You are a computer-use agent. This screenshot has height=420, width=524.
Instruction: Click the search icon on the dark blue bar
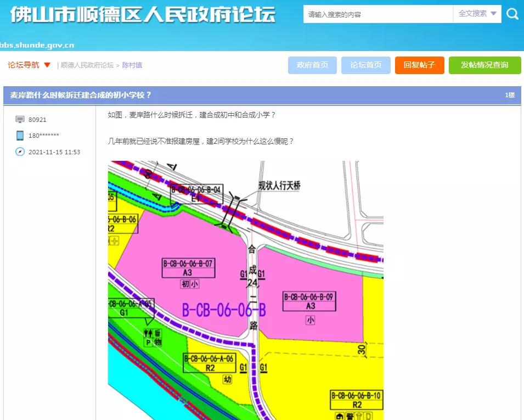click(x=512, y=14)
